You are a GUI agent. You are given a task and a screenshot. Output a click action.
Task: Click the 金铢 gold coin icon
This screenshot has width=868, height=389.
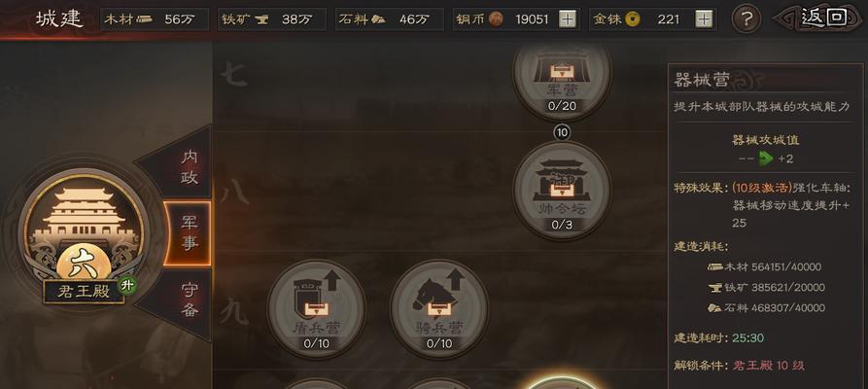(632, 20)
